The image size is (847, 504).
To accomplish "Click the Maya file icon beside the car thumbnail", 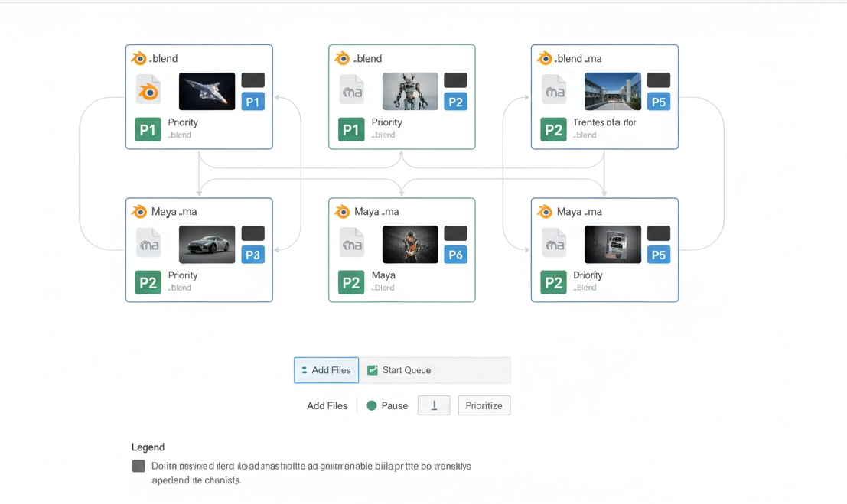I will [148, 244].
